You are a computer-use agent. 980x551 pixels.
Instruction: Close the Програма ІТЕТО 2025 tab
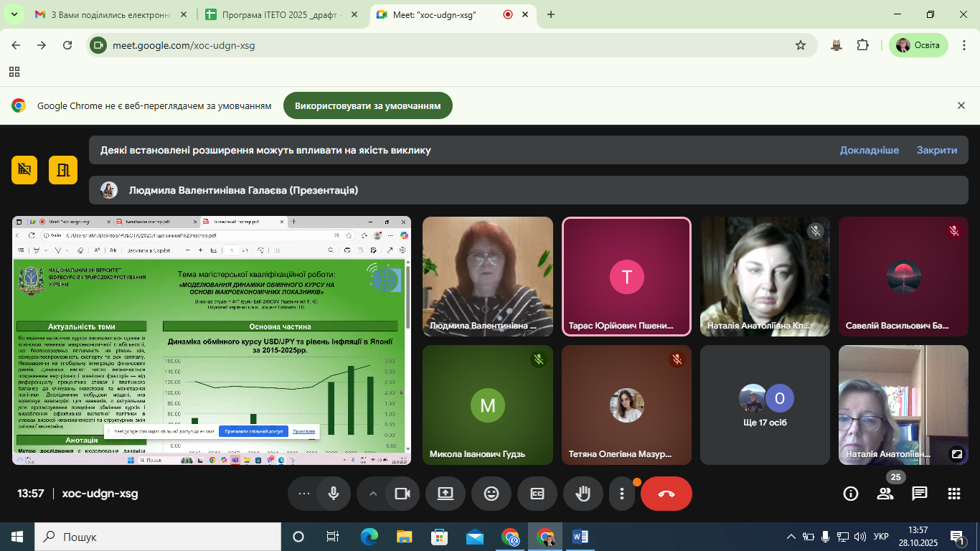pyautogui.click(x=354, y=14)
